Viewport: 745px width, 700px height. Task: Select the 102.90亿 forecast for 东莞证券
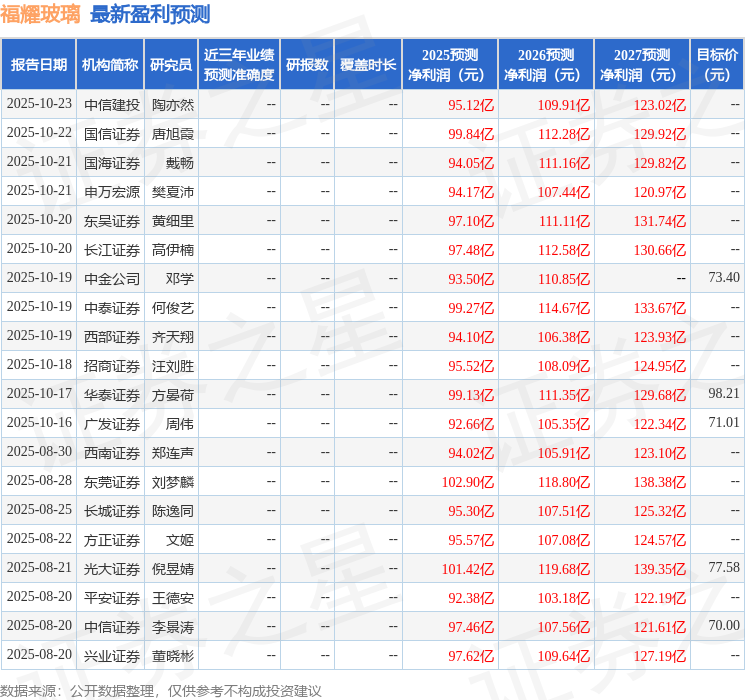click(468, 481)
